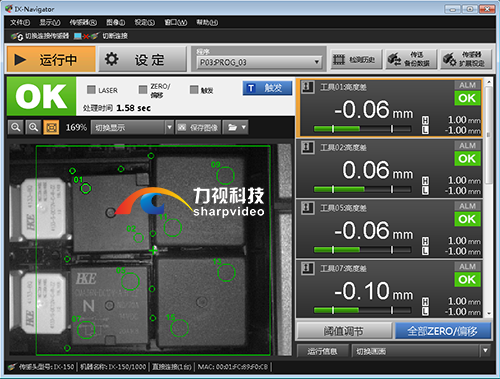This screenshot has height=379, width=500.
Task: Click the 工具01 height tool icon
Action: (307, 87)
